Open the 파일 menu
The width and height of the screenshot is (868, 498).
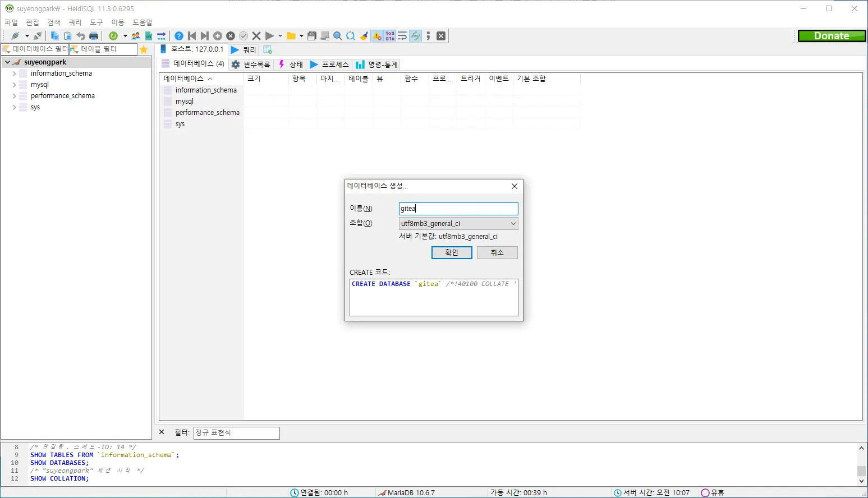click(11, 22)
